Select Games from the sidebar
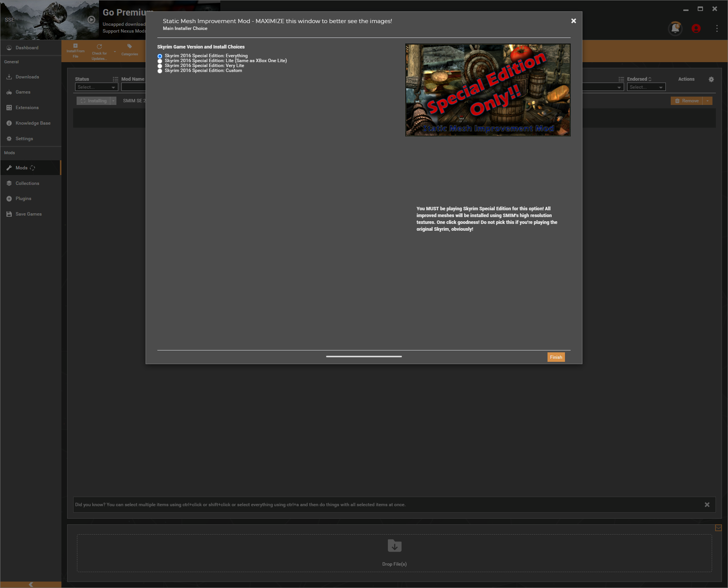Screen dimensions: 728x588 (x=23, y=92)
